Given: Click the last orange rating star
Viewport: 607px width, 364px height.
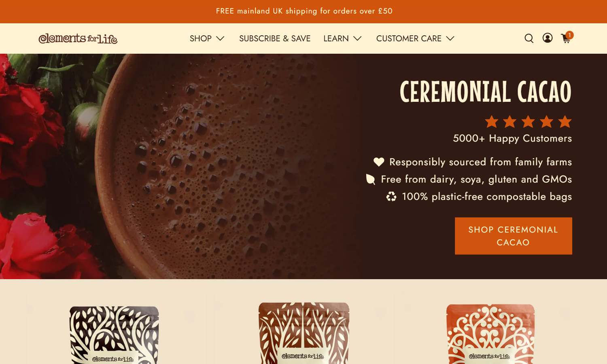Looking at the screenshot, I should pos(565,121).
